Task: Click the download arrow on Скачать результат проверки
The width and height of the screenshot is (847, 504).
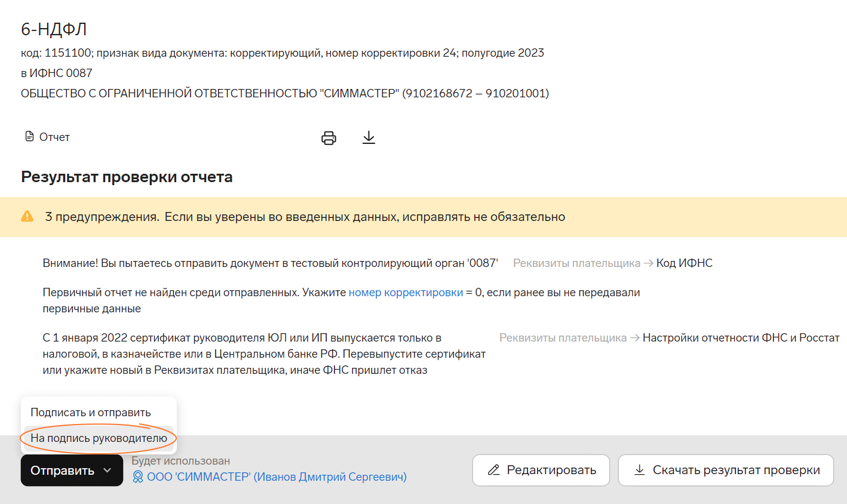Action: tap(639, 470)
